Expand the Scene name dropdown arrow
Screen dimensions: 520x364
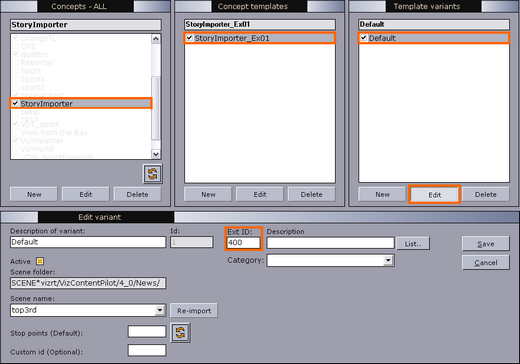click(x=160, y=310)
